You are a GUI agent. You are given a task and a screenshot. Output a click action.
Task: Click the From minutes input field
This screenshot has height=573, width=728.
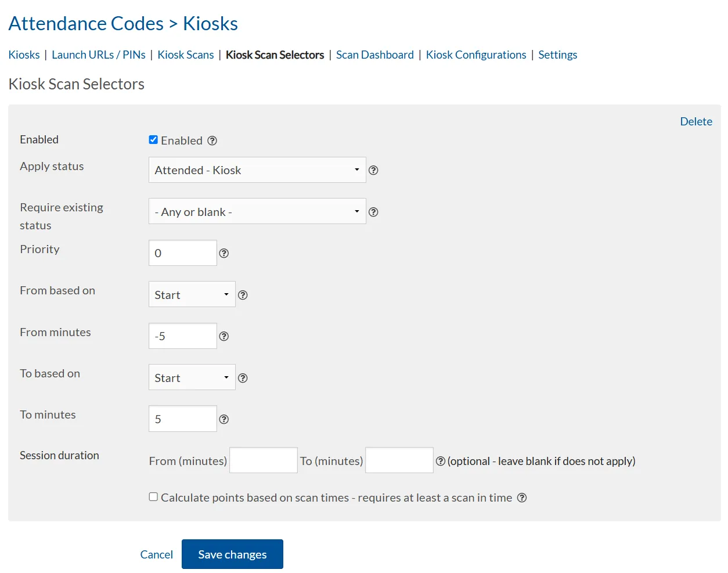pyautogui.click(x=183, y=336)
